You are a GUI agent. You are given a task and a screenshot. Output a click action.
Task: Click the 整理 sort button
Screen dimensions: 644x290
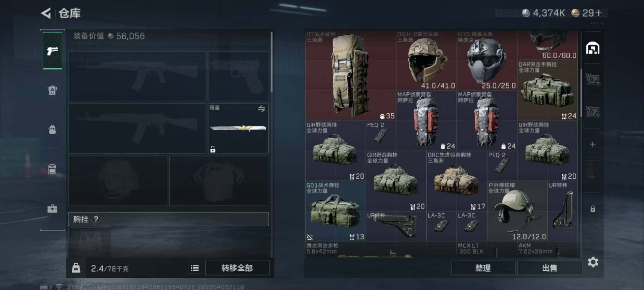point(483,268)
